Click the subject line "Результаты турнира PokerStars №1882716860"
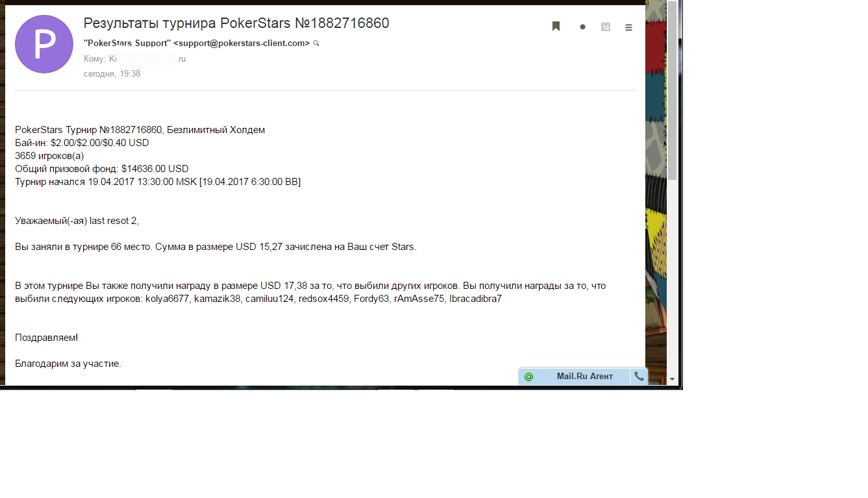The width and height of the screenshot is (868, 498). [236, 23]
